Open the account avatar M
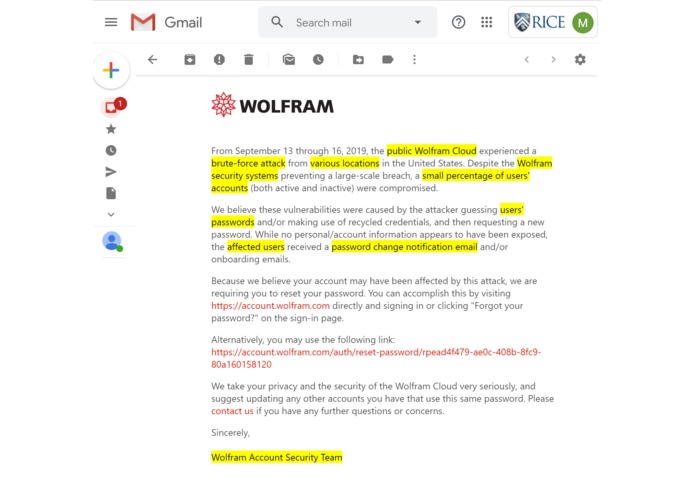695x494 pixels. 582,23
